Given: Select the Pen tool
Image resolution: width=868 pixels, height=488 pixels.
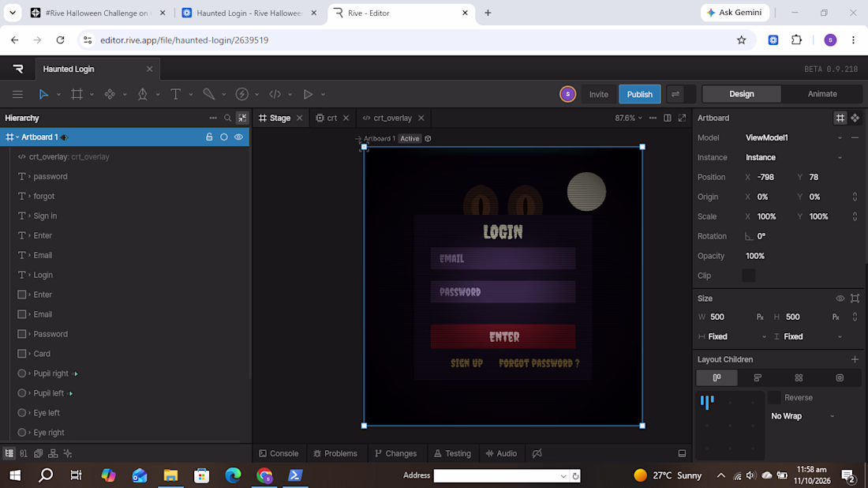Looking at the screenshot, I should [x=142, y=94].
